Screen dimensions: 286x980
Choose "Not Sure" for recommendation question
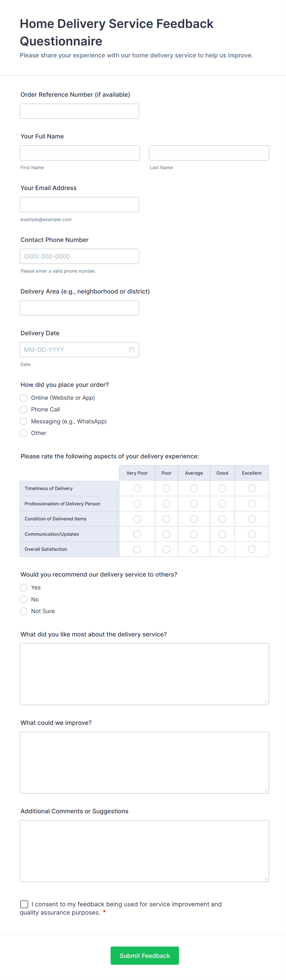[x=24, y=611]
